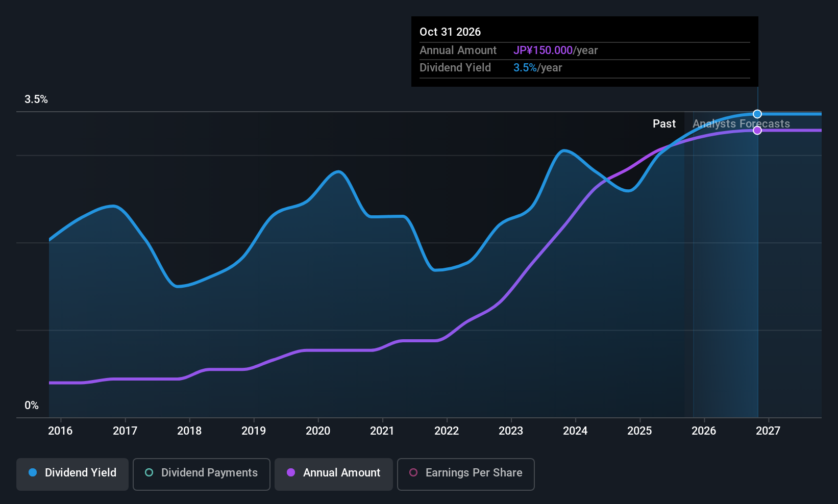
Task: Click the blue dot in Dividend Yield legend
Action: point(33,473)
